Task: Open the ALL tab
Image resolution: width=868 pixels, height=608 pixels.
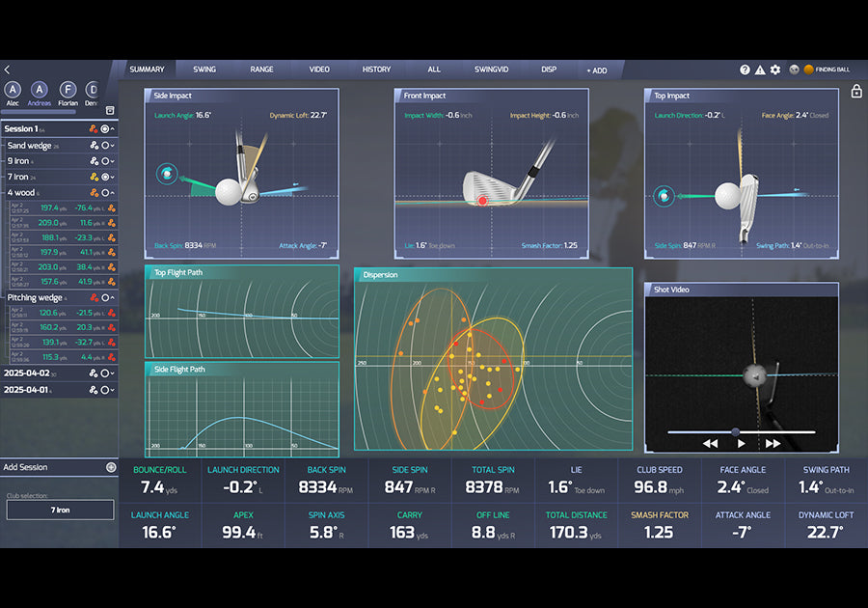Action: tap(434, 69)
